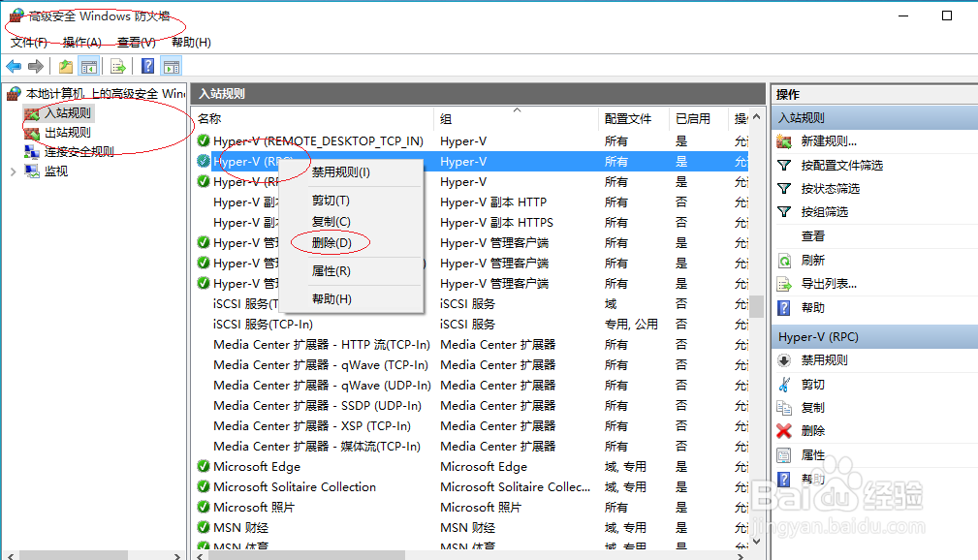This screenshot has width=978, height=560.
Task: Select the 监视 tree node
Action: pos(56,171)
